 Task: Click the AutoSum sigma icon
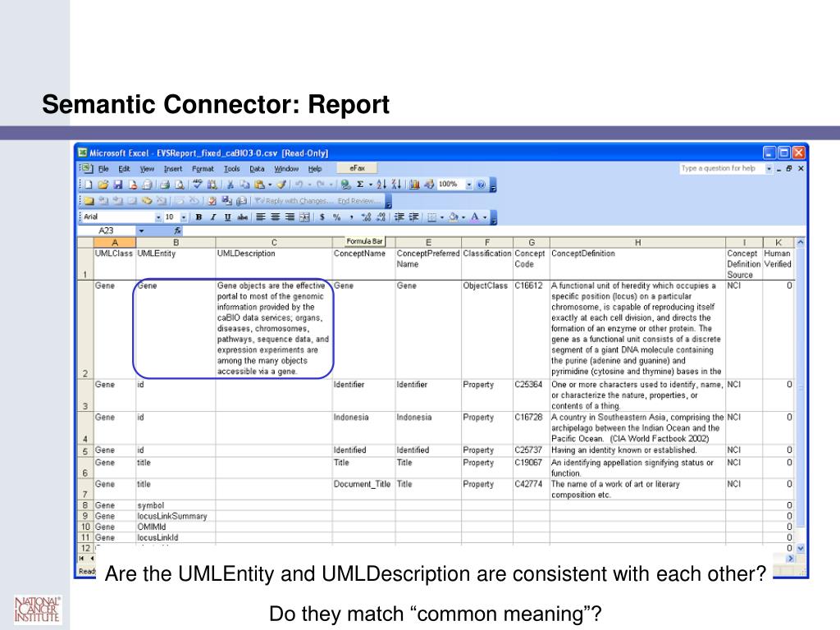(360, 185)
